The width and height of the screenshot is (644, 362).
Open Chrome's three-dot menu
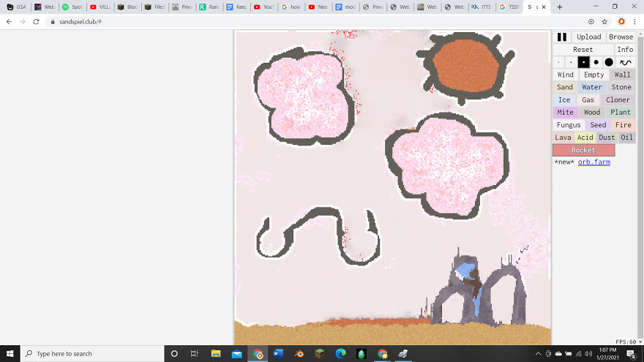(x=634, y=22)
